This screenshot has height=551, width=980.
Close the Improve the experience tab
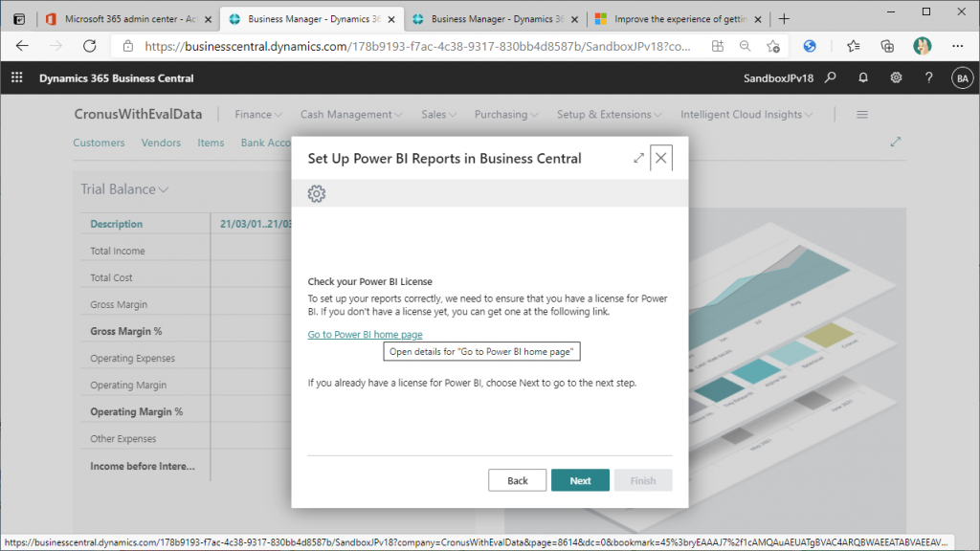click(x=758, y=19)
